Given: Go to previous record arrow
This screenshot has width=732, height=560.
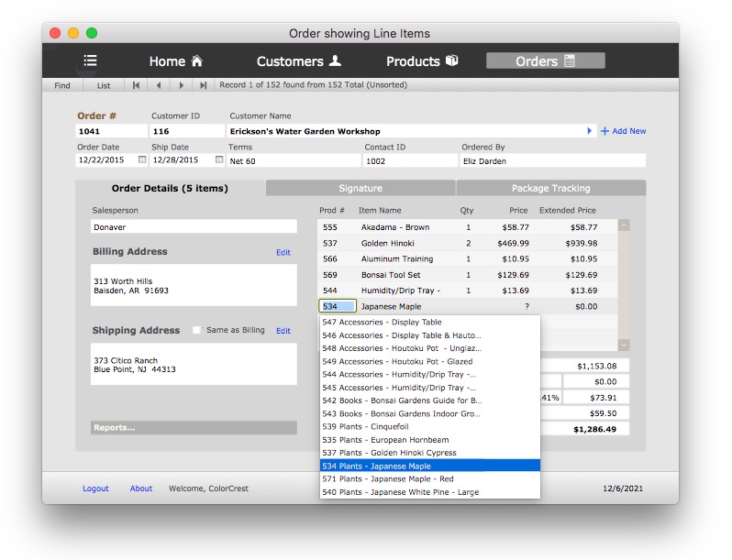Looking at the screenshot, I should [159, 85].
